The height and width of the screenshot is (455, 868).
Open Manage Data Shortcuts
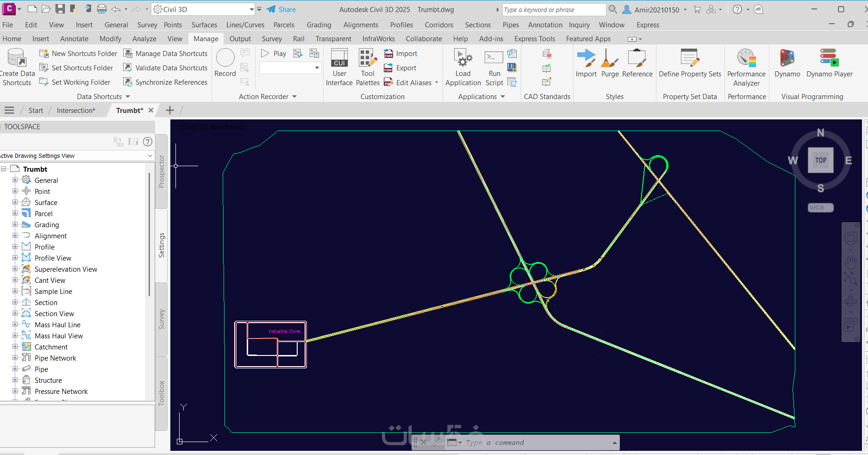pyautogui.click(x=165, y=54)
